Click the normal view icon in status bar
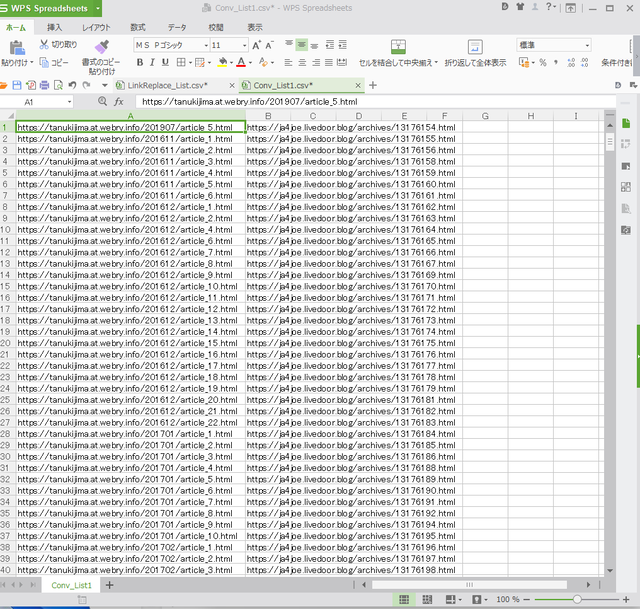Screen dimensions: 640x609 click(404, 599)
